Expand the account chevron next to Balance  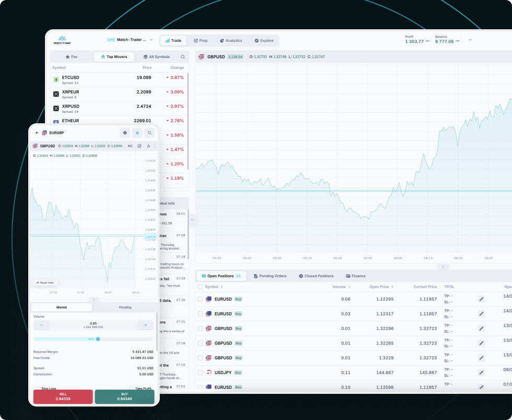[470, 40]
